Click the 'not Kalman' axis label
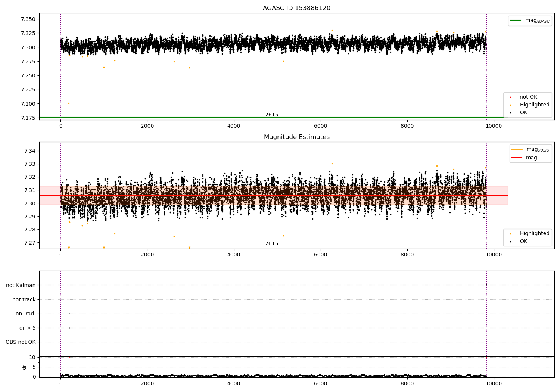The width and height of the screenshot is (560, 392). (21, 286)
